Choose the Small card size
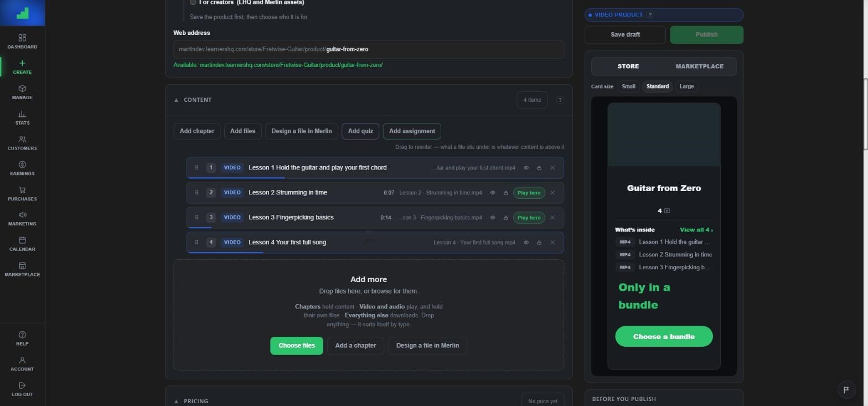This screenshot has height=406, width=868. [x=628, y=86]
